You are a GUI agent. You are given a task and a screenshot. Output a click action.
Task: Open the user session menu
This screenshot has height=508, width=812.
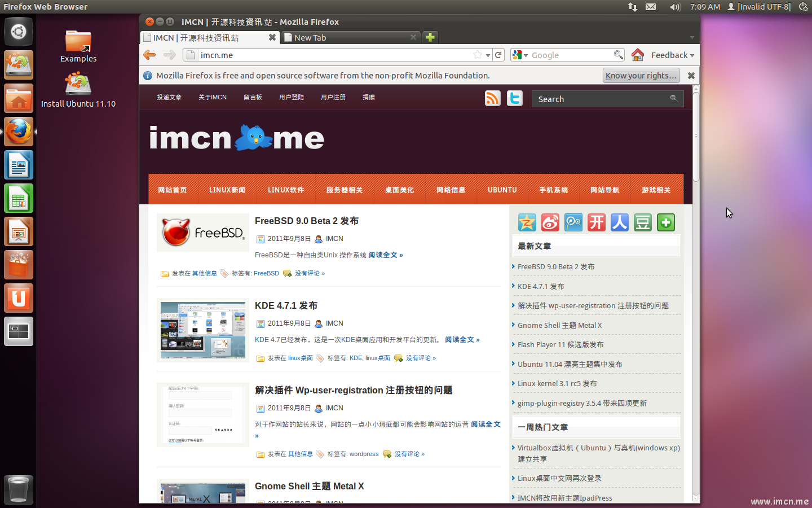tap(759, 7)
